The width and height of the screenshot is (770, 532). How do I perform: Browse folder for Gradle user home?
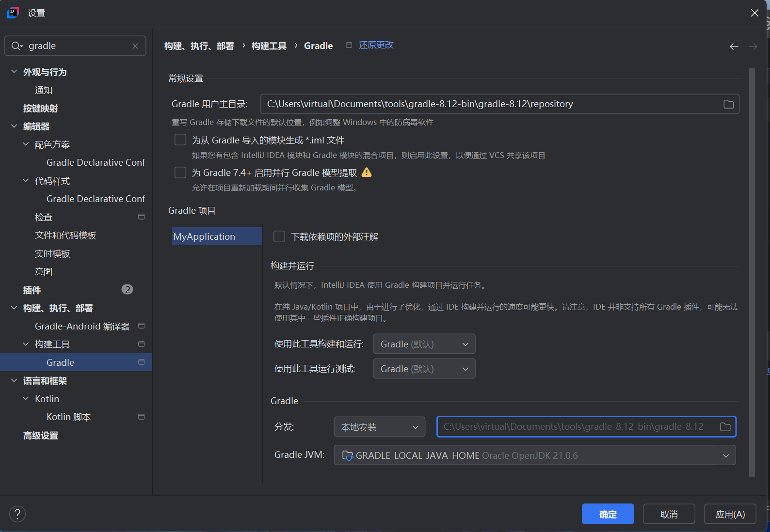coord(728,104)
